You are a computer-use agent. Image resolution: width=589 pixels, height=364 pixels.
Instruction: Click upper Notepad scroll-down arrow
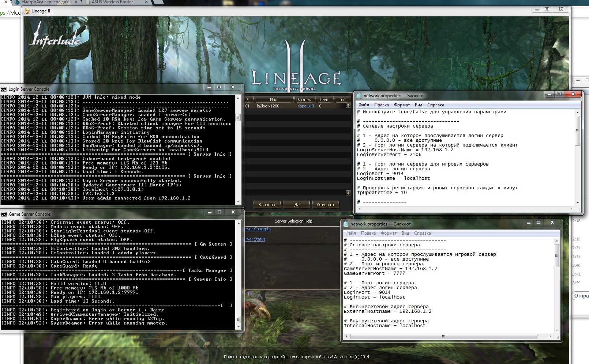(578, 202)
